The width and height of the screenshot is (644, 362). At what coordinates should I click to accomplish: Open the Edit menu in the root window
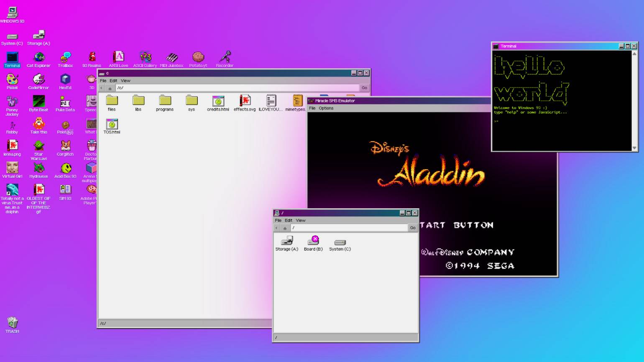(289, 220)
